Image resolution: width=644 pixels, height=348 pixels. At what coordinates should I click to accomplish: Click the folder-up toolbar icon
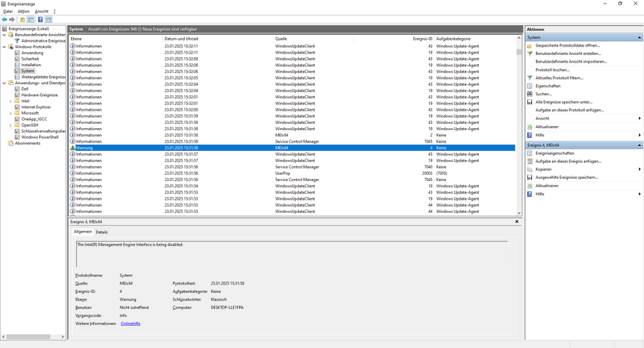point(22,19)
